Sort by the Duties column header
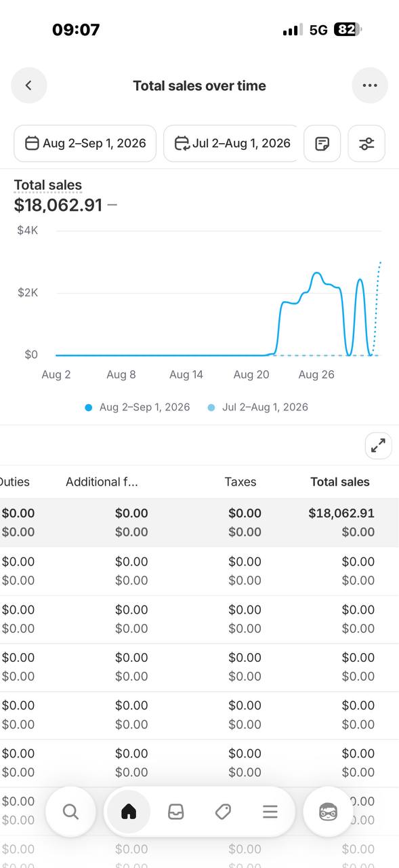 pos(14,482)
